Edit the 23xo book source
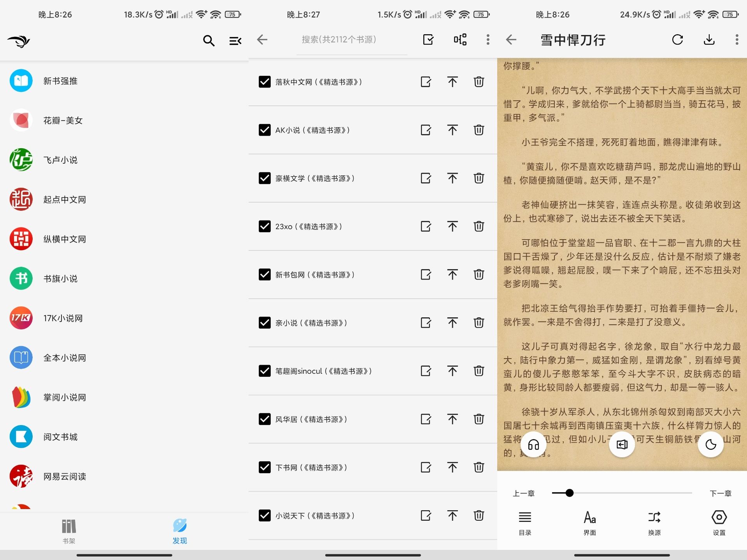The width and height of the screenshot is (747, 560). point(426,226)
